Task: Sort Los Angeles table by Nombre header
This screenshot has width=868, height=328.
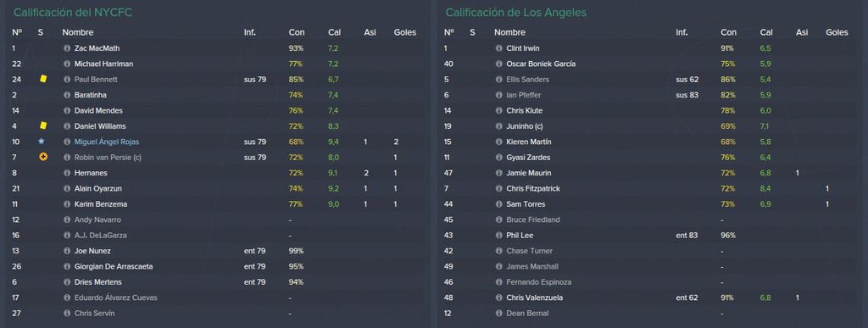Action: click(509, 33)
